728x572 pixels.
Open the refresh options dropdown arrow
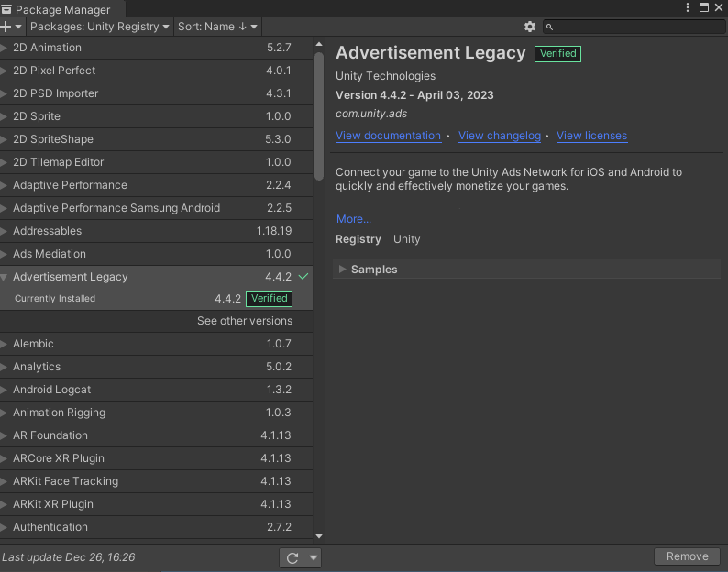tap(313, 557)
